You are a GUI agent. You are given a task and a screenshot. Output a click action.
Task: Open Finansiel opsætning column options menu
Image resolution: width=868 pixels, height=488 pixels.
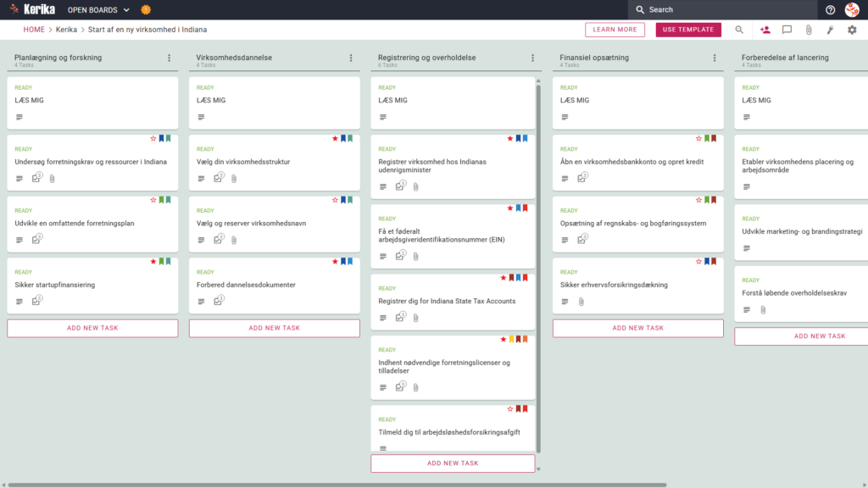tap(714, 58)
